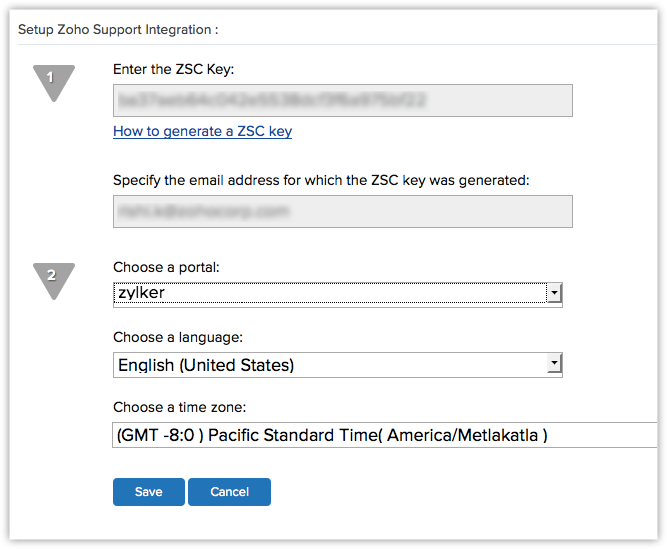The image size is (667, 549).
Task: Focus the email address input field
Action: [342, 211]
